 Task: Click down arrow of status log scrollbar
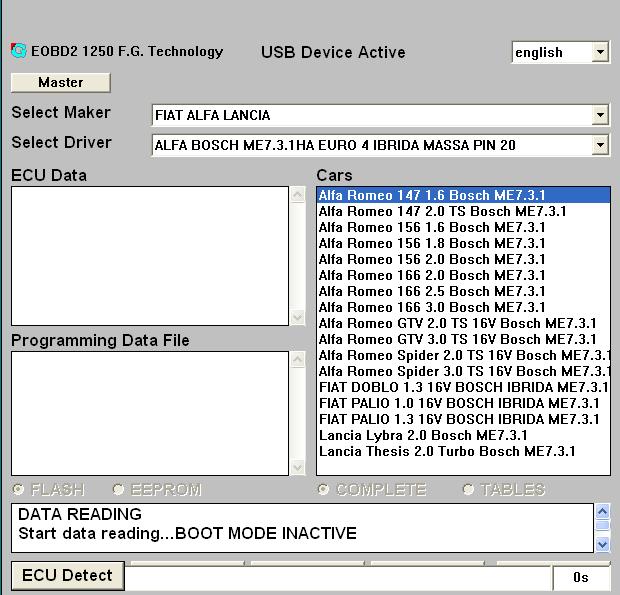[602, 544]
